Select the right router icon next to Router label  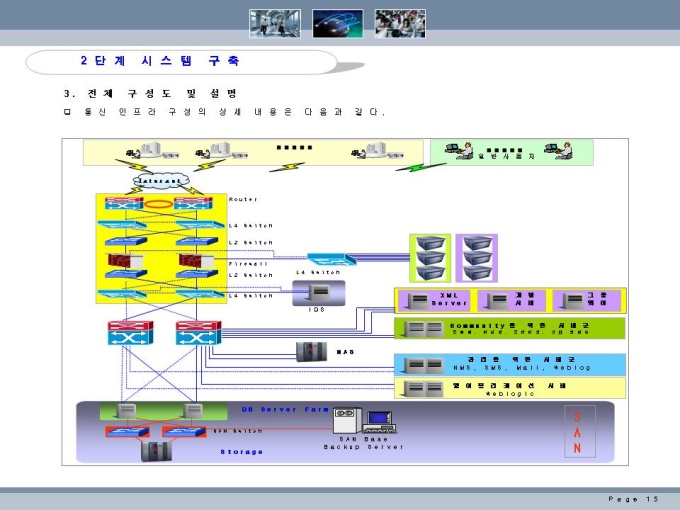pyautogui.click(x=193, y=203)
